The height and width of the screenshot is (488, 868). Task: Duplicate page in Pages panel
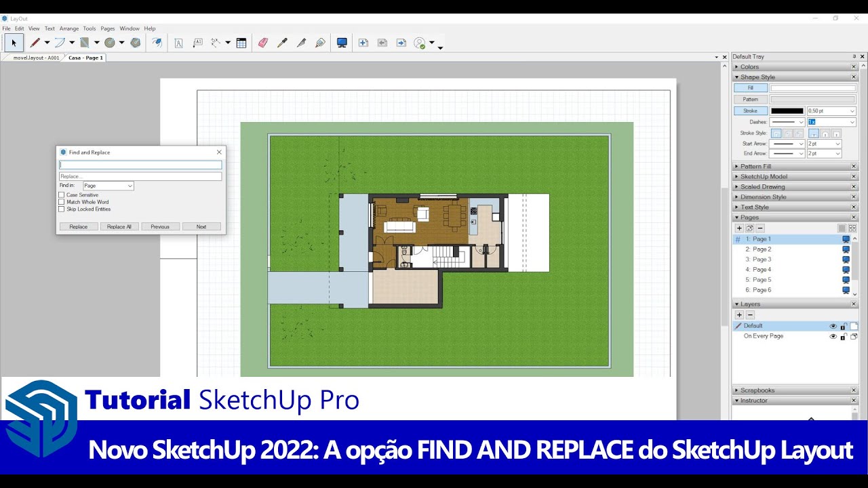[750, 228]
